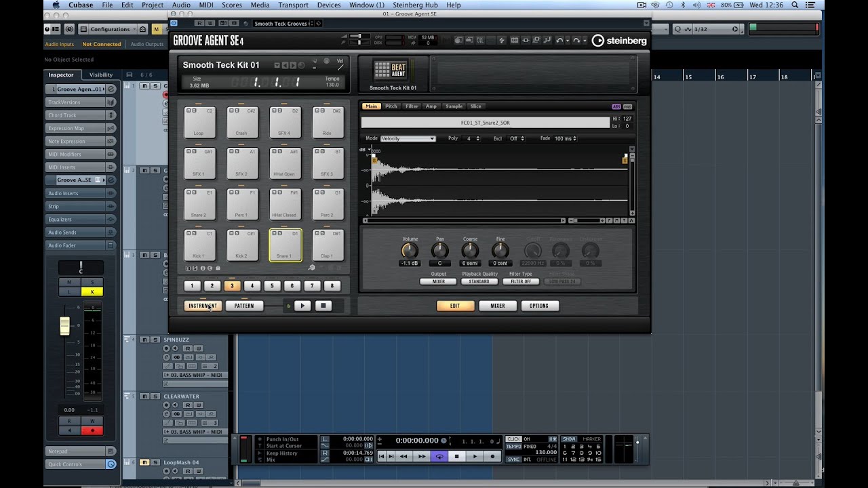Click the MIXER page button

click(x=497, y=306)
